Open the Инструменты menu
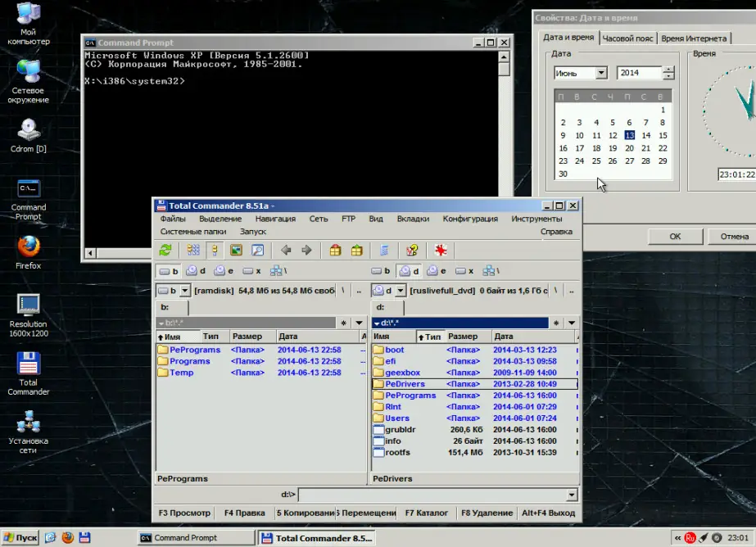This screenshot has height=547, width=756. [x=536, y=219]
